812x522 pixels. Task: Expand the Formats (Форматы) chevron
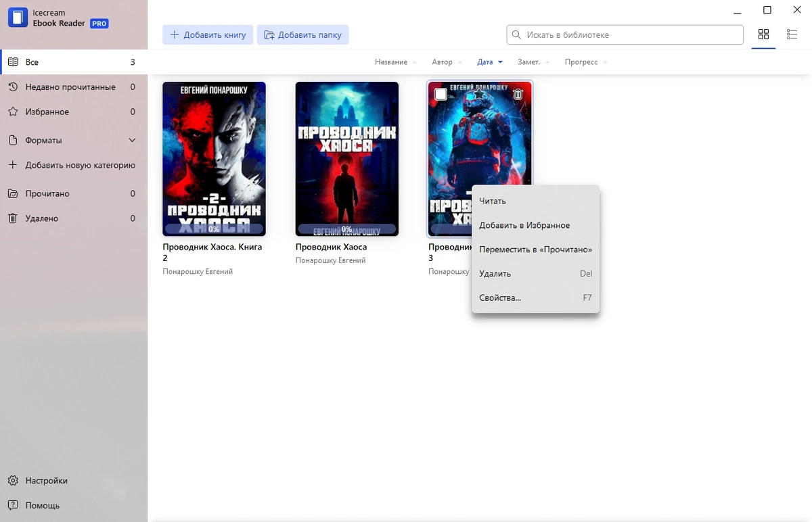coord(132,141)
